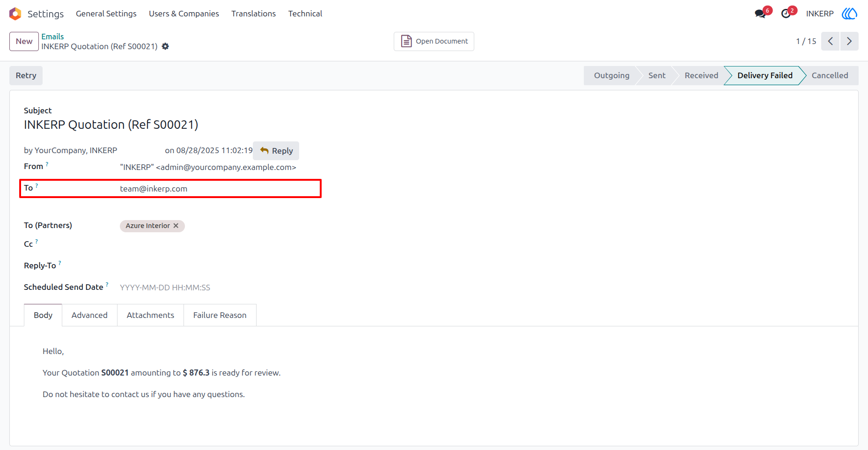868x450 pixels.
Task: Click the Reply-To input field
Action: [x=220, y=266]
